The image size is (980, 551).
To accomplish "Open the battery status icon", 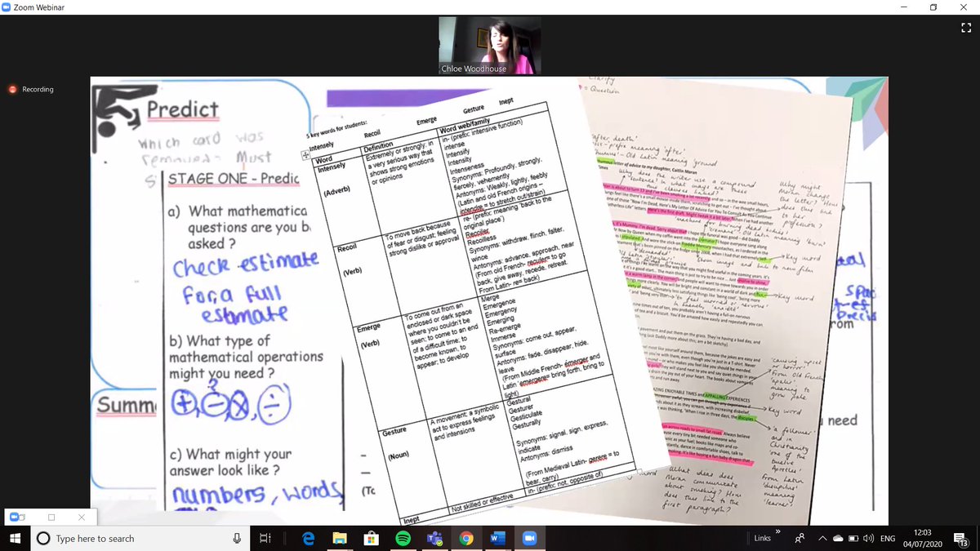I will pyautogui.click(x=854, y=539).
